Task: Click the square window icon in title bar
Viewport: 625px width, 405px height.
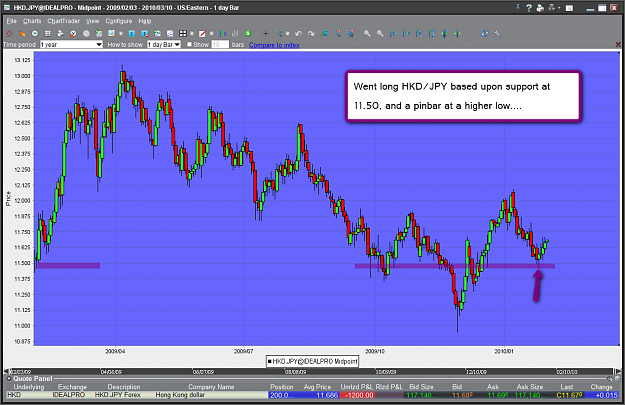Action: pos(569,8)
